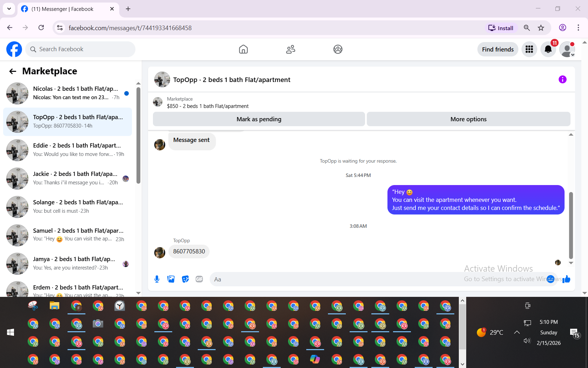588x368 pixels.
Task: Open the Chrome zoom magnifier icon
Action: [527, 28]
